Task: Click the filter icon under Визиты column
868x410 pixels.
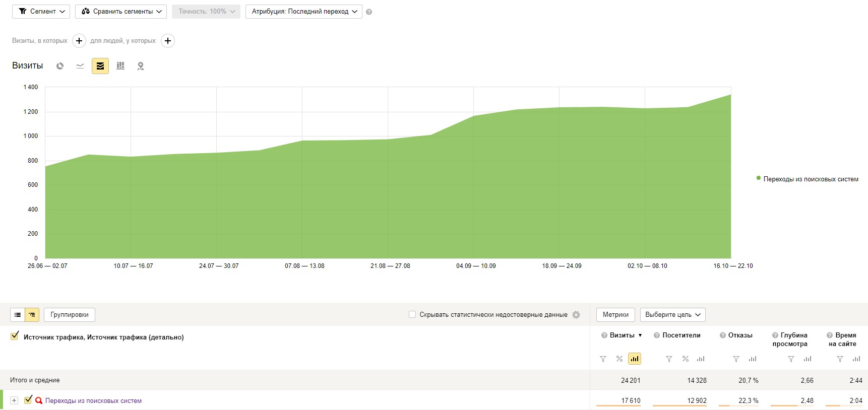Action: [603, 359]
